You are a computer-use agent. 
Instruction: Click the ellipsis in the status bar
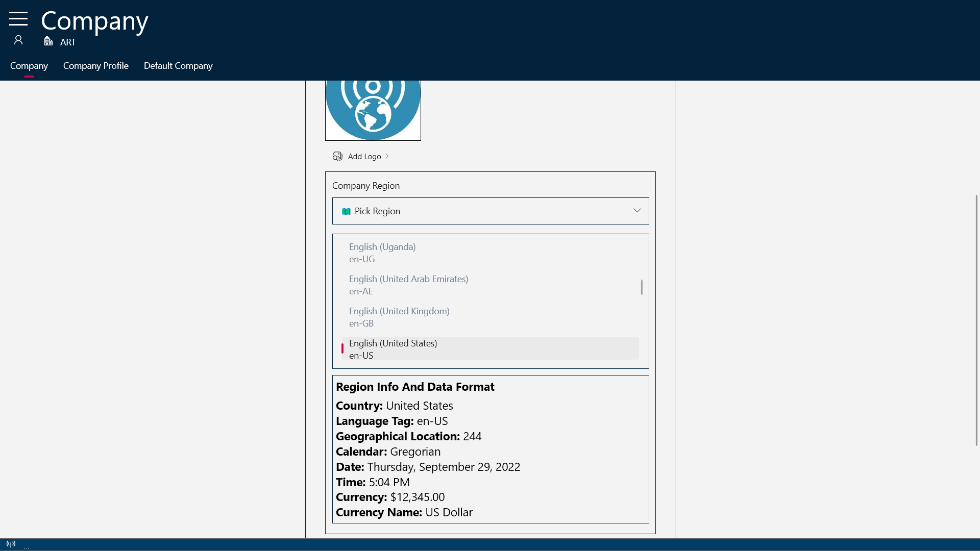tap(27, 546)
